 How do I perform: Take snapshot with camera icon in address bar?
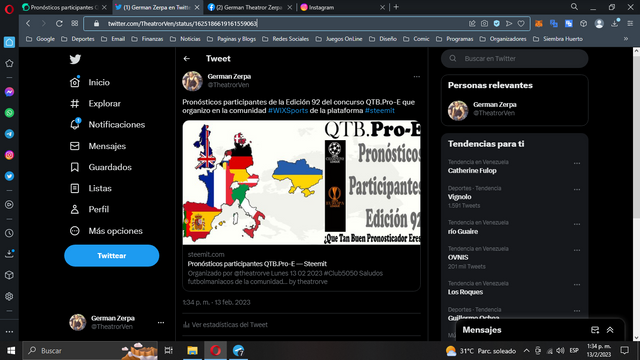coord(484,24)
